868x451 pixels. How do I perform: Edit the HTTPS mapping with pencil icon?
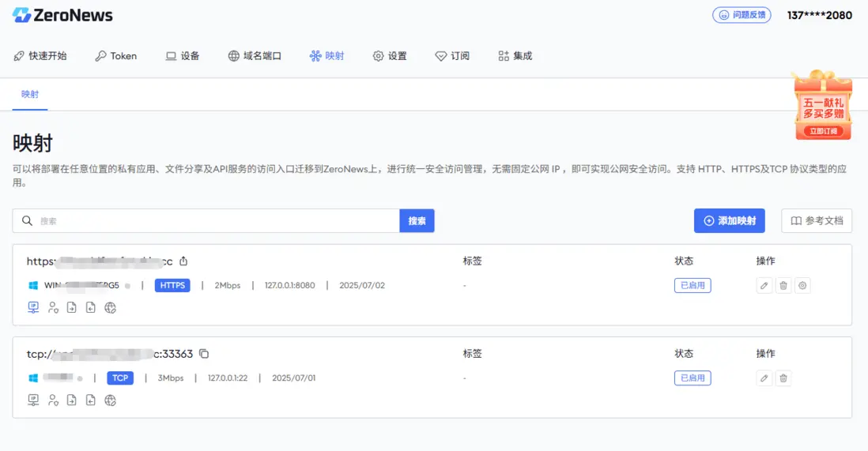point(764,286)
